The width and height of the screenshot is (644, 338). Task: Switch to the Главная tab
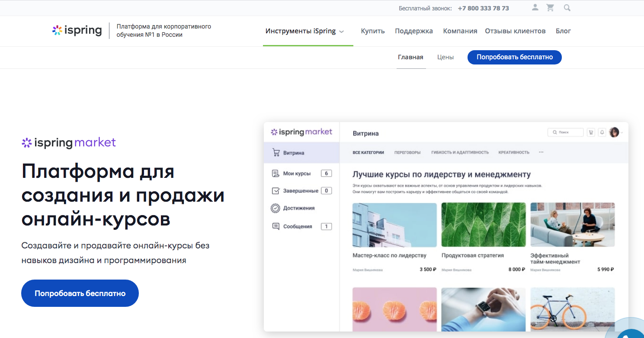pos(410,57)
